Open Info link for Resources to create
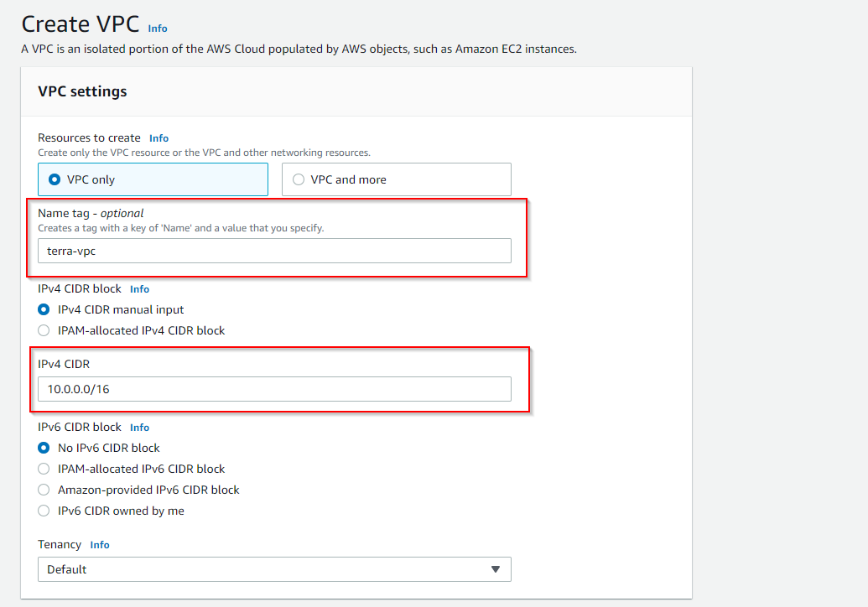The height and width of the screenshot is (607, 868). [x=159, y=138]
